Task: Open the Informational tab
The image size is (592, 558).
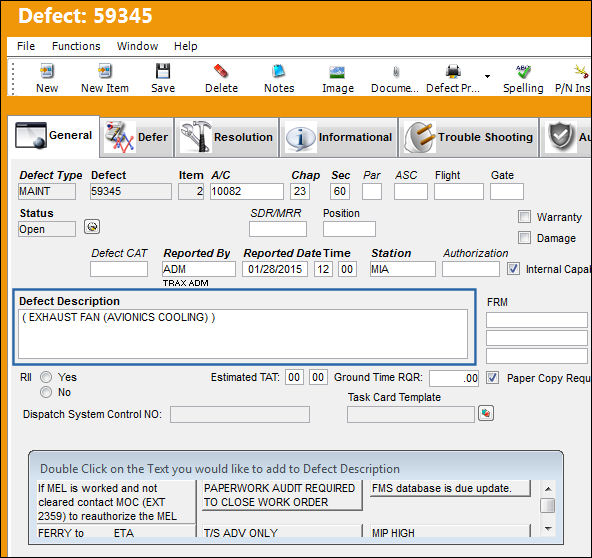Action: click(339, 137)
